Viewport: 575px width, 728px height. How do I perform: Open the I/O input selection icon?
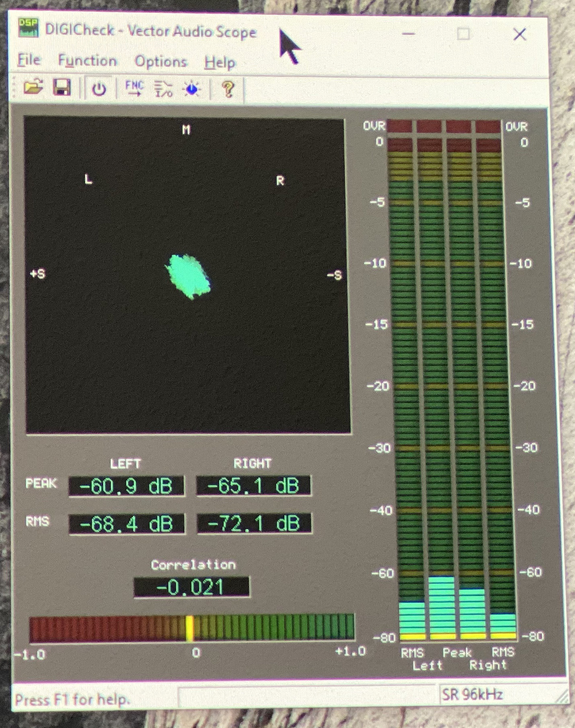pos(163,89)
